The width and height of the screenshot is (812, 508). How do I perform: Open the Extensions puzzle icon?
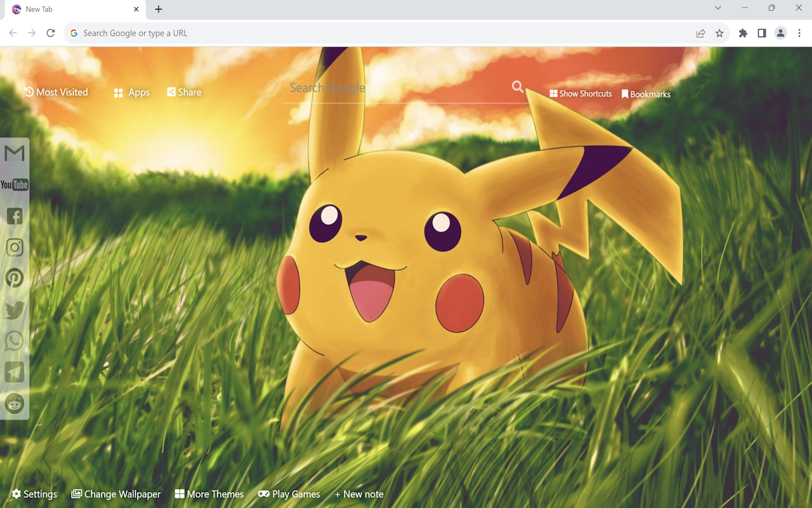click(743, 33)
